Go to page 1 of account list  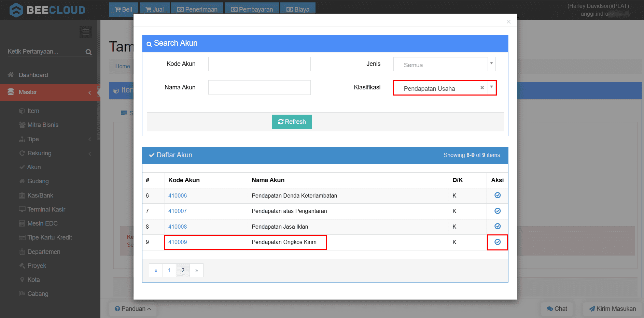169,270
